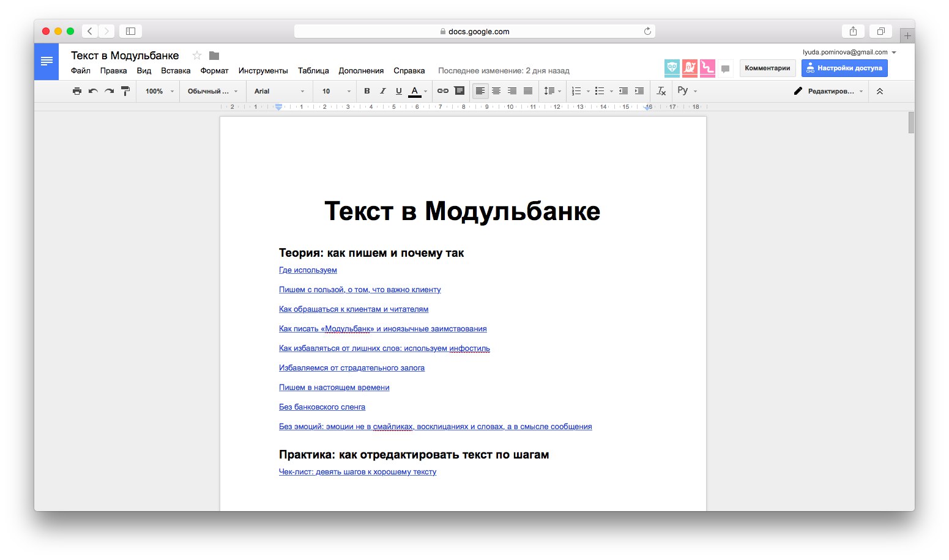Click the pink collaborator avatar
The image size is (949, 560).
pos(707,68)
